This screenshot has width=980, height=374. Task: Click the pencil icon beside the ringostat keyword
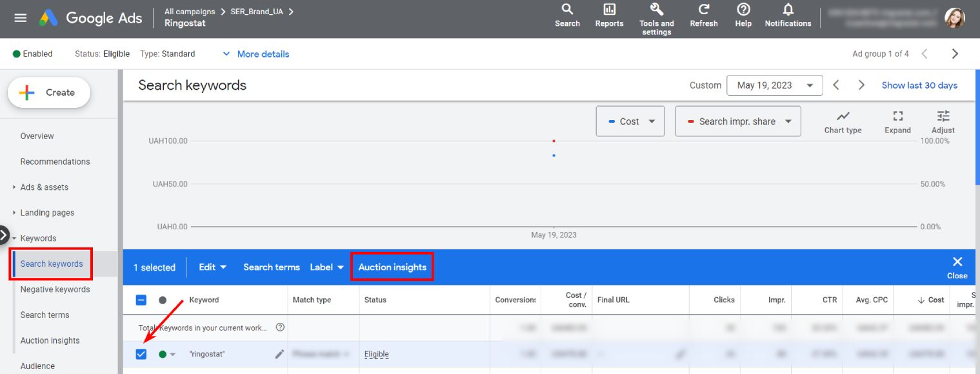click(281, 354)
